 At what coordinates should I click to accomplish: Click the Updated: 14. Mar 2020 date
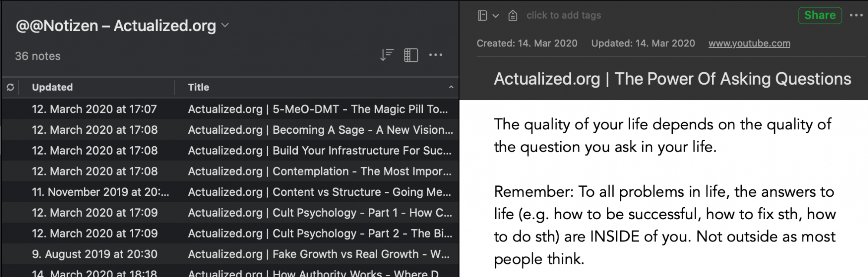coord(643,43)
